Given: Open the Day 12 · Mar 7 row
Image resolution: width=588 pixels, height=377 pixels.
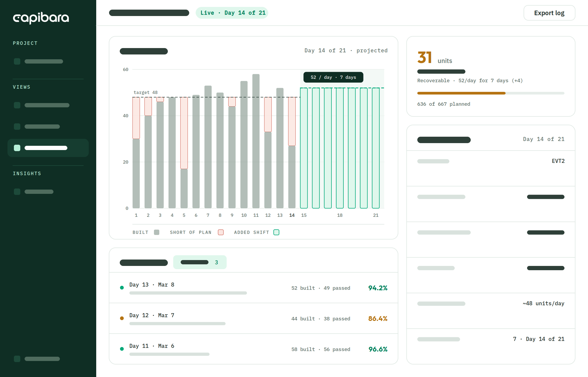Looking at the screenshot, I should (253, 318).
